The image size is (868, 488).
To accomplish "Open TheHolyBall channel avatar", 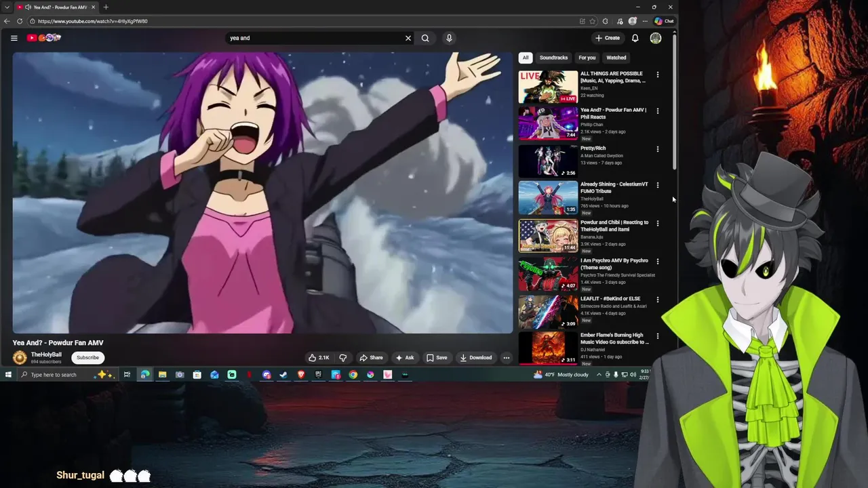I will [20, 358].
